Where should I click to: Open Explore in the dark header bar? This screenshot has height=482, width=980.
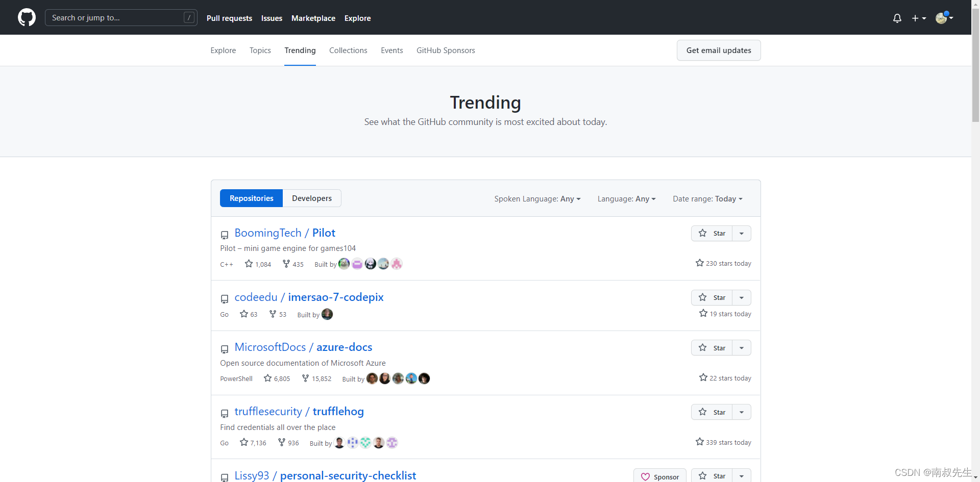357,18
